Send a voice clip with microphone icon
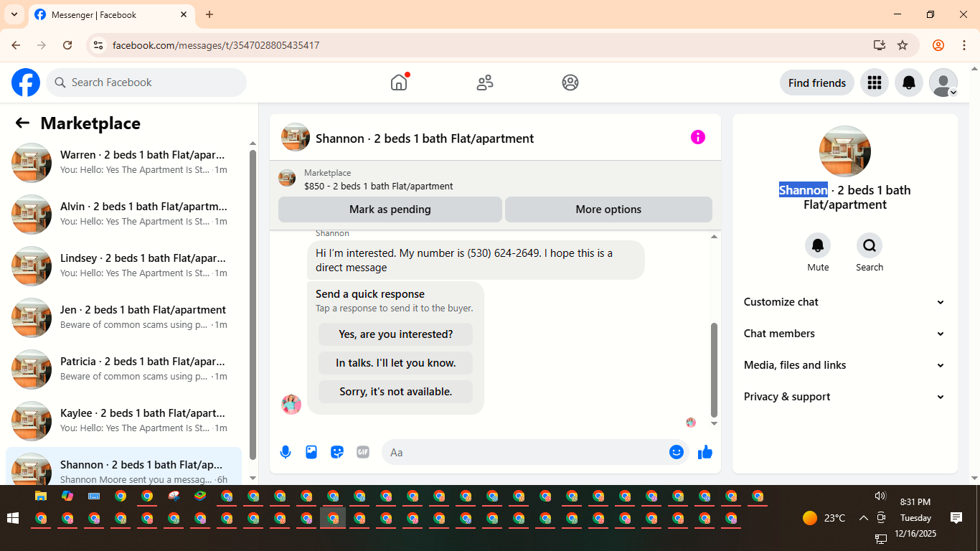Viewport: 980px width, 551px height. [286, 452]
